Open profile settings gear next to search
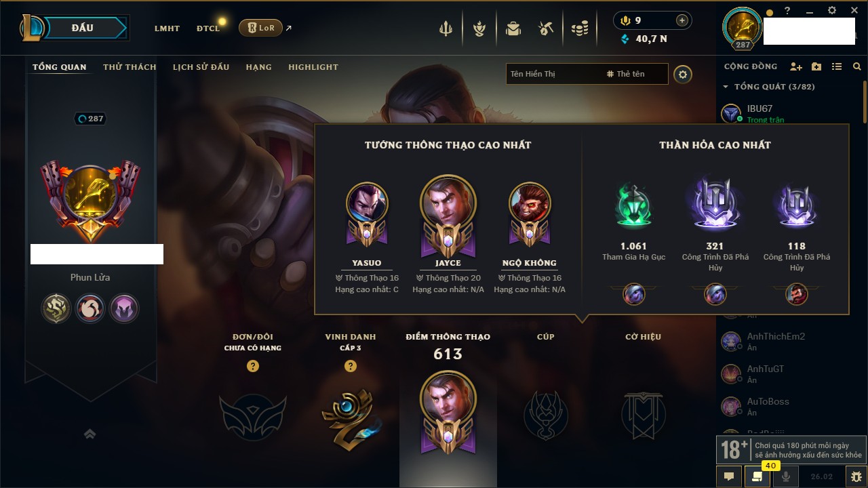 click(x=683, y=74)
